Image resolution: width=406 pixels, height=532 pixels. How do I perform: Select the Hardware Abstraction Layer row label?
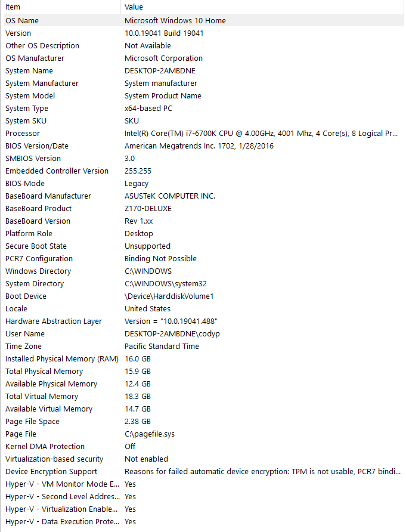coord(54,321)
